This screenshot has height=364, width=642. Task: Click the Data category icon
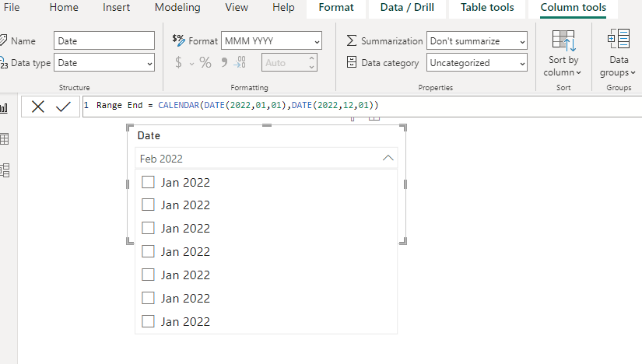click(351, 62)
